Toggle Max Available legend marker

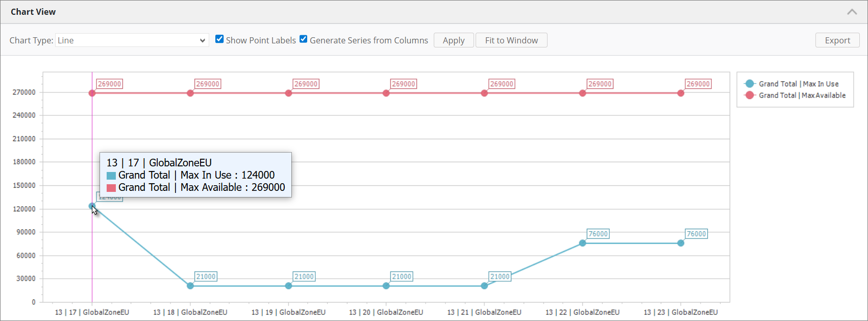click(x=749, y=95)
